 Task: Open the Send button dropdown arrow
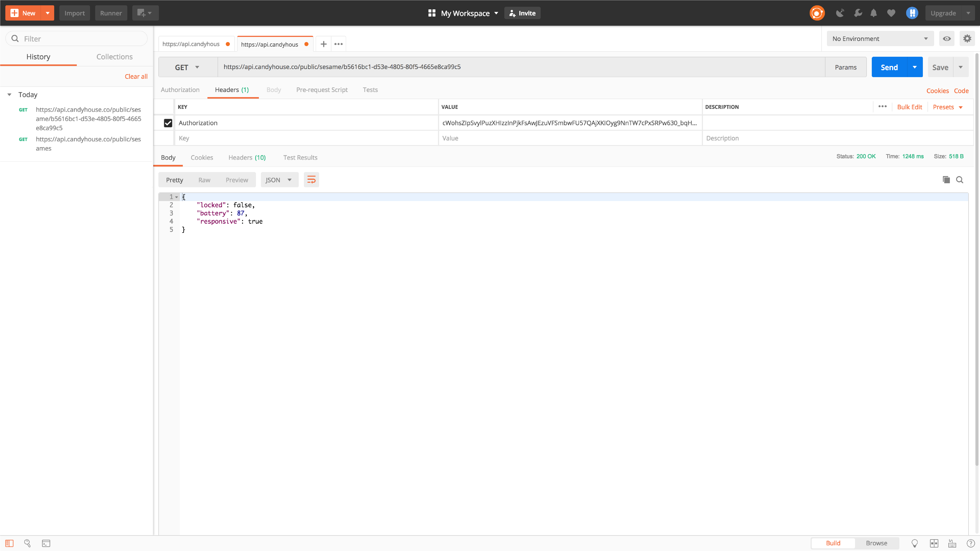(915, 67)
